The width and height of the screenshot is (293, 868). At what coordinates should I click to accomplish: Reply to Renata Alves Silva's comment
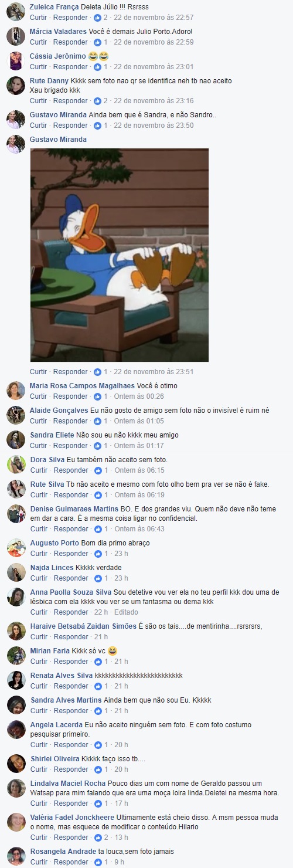pyautogui.click(x=70, y=686)
